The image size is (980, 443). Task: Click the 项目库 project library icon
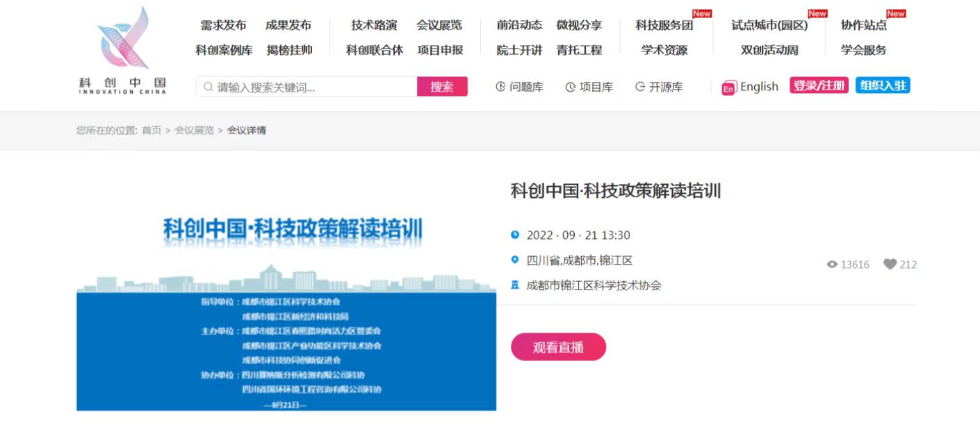(x=571, y=87)
